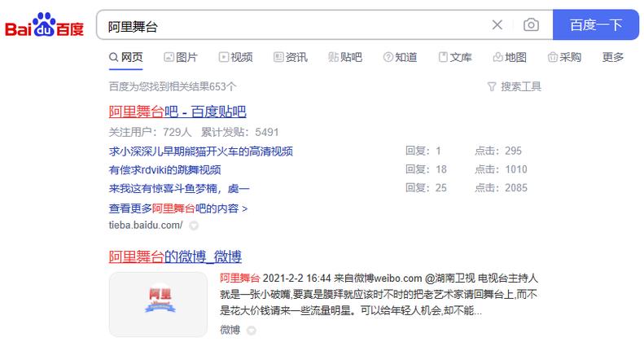Viewport: 644px width, 342px height.
Task: Open camera image search icon
Action: pyautogui.click(x=531, y=25)
